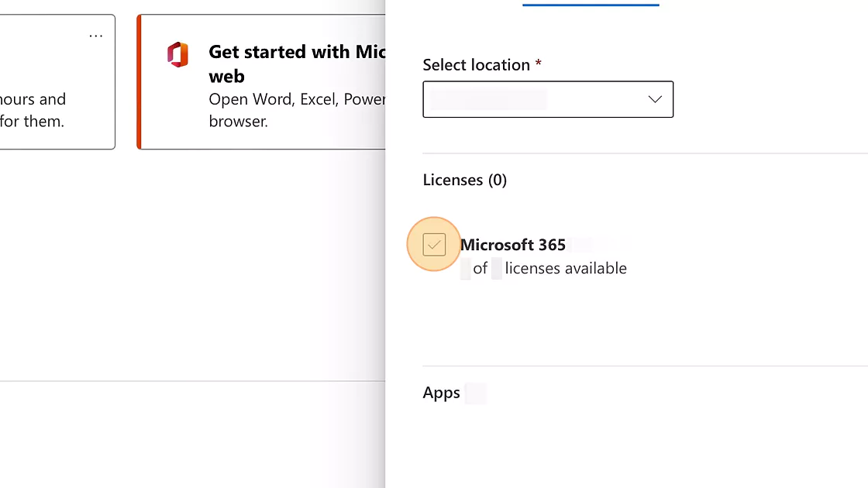Click the blue indicator bar at the top
This screenshot has width=868, height=488.
[x=591, y=3]
